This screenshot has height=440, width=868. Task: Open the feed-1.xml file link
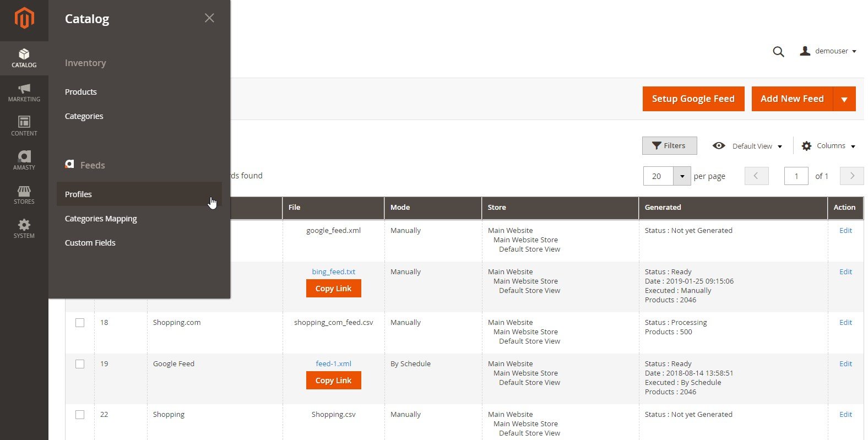pyautogui.click(x=334, y=364)
